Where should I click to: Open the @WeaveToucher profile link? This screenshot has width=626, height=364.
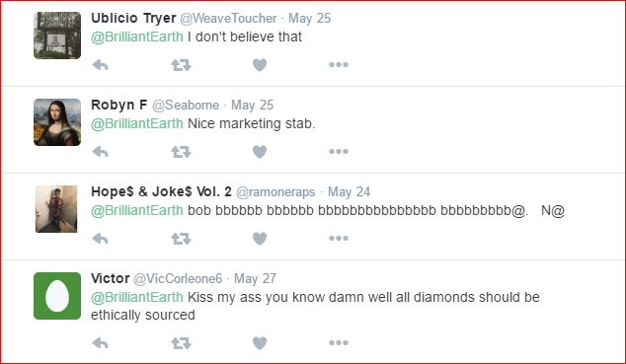tap(228, 19)
